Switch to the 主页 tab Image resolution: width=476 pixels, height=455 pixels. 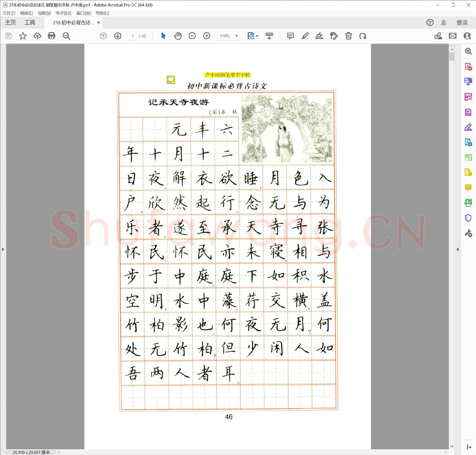pyautogui.click(x=10, y=22)
